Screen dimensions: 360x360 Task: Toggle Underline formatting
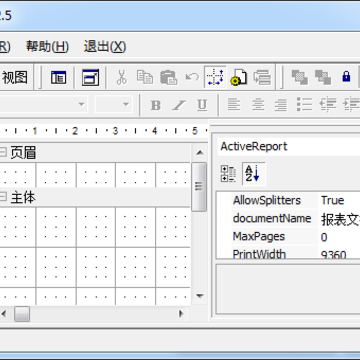202,105
